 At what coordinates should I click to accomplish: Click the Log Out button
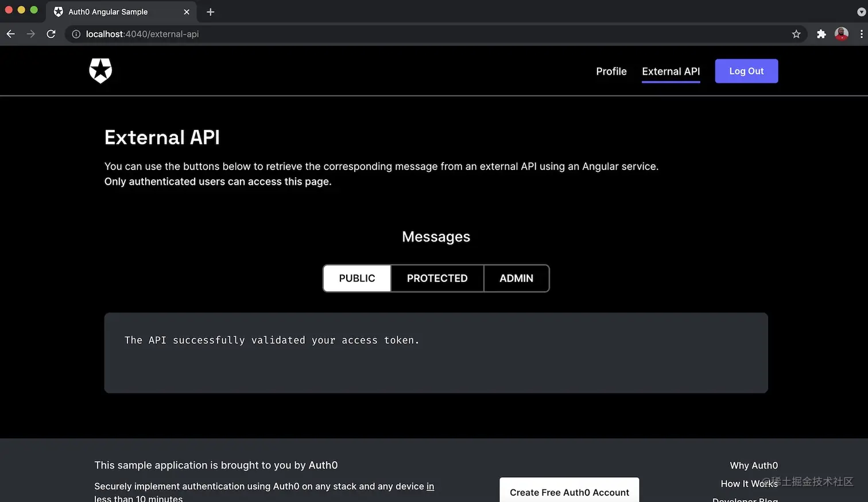[x=746, y=71]
